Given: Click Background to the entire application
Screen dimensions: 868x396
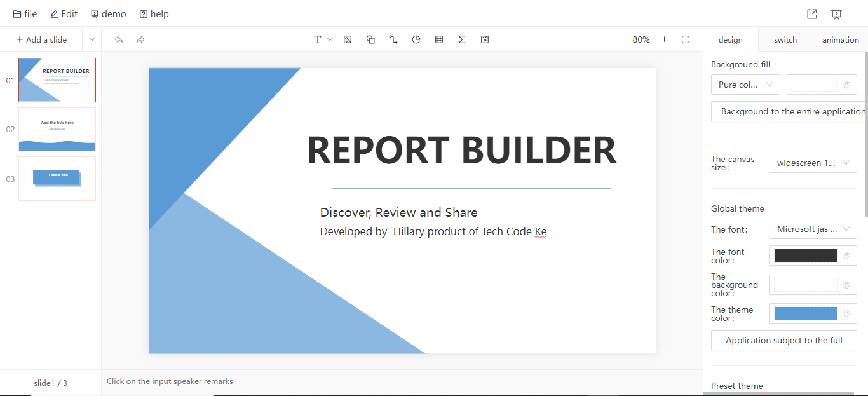Looking at the screenshot, I should (x=788, y=111).
